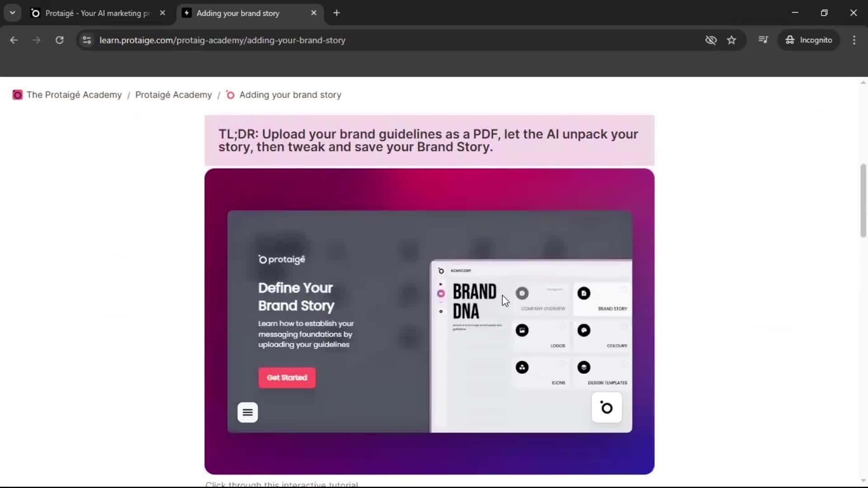Select the Icons card icon
The image size is (868, 488).
(523, 367)
